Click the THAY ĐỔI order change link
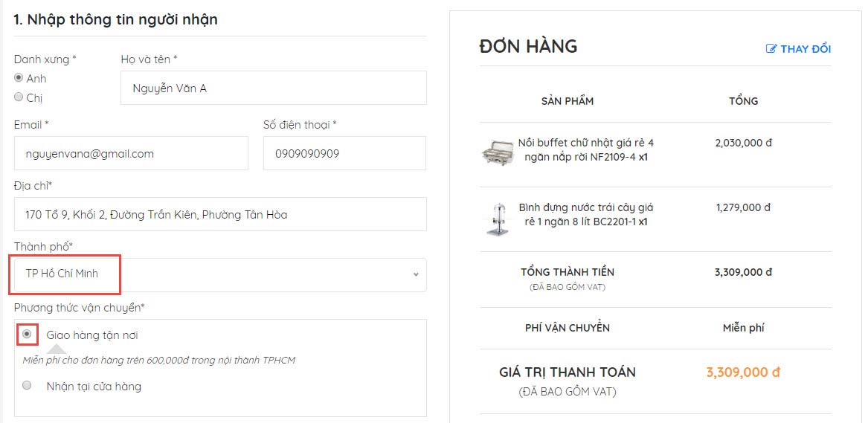868x423 pixels. click(x=806, y=49)
